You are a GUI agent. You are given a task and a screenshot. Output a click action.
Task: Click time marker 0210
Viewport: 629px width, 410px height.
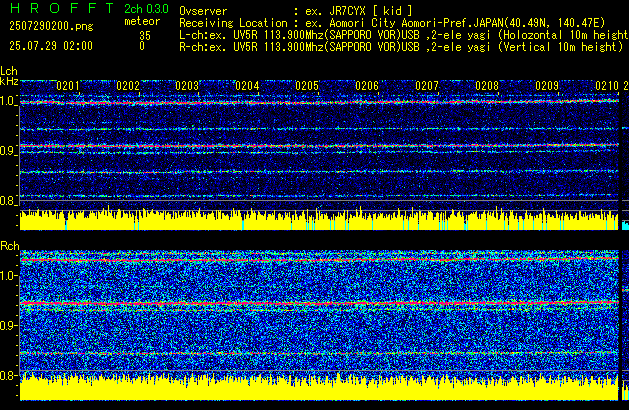tap(607, 86)
